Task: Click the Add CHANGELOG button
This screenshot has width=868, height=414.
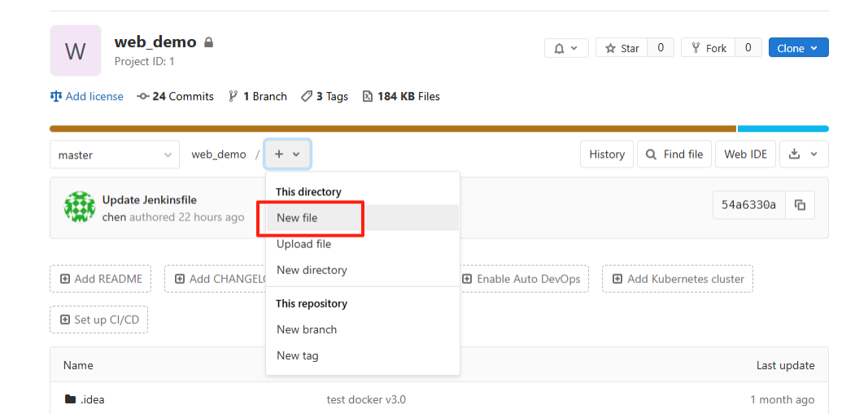Action: tap(216, 279)
